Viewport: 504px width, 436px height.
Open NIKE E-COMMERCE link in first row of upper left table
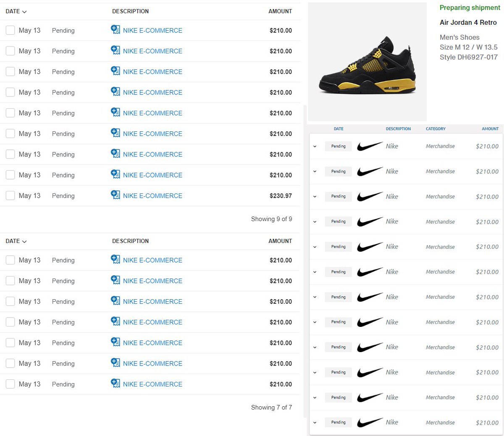point(152,30)
